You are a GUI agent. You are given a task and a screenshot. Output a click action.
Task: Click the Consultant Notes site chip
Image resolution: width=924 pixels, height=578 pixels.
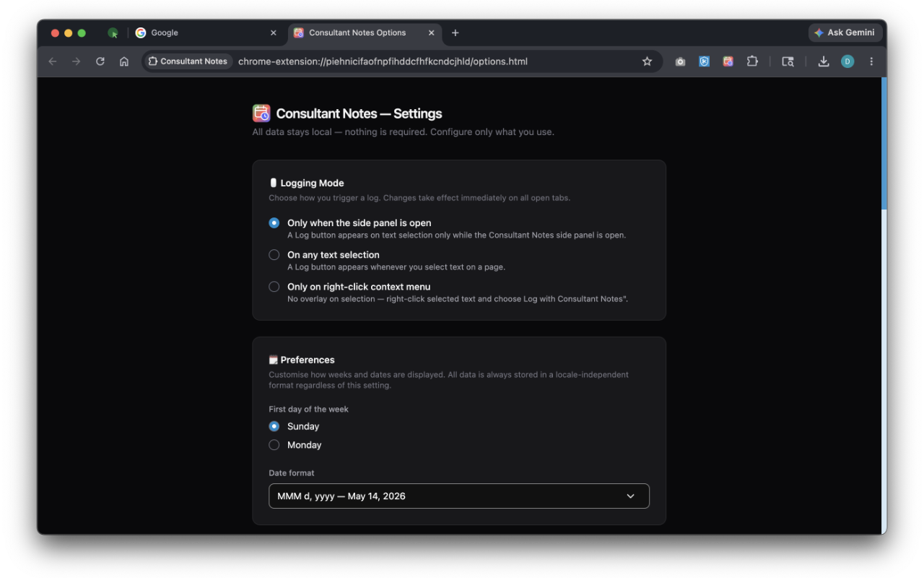pyautogui.click(x=188, y=61)
